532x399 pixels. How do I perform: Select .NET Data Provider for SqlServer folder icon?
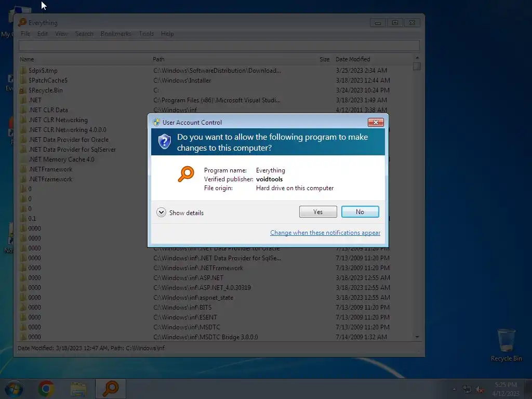(x=23, y=149)
